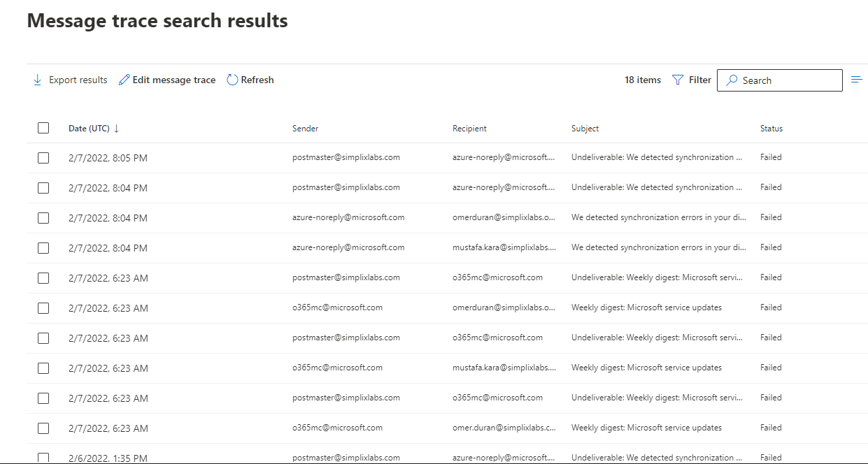Open the list view options icon
Viewport: 868px width, 464px height.
(857, 80)
